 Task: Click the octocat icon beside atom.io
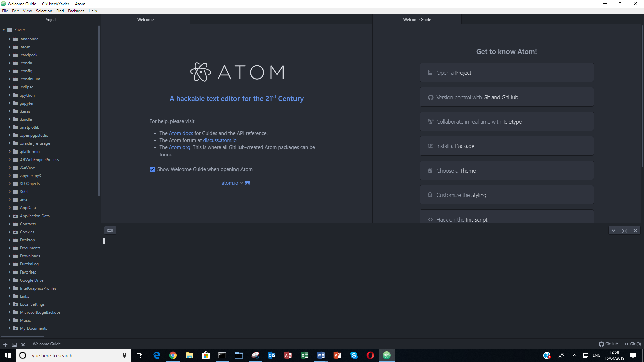(247, 183)
